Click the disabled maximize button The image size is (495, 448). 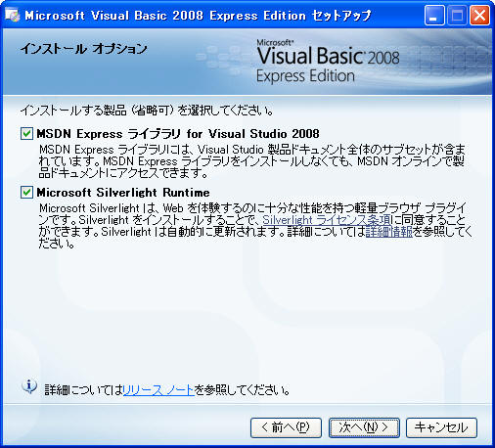457,16
